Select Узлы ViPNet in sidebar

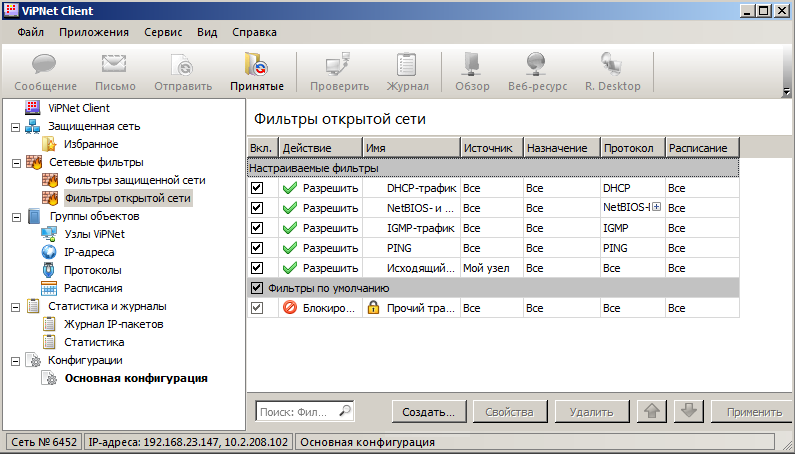coord(94,234)
